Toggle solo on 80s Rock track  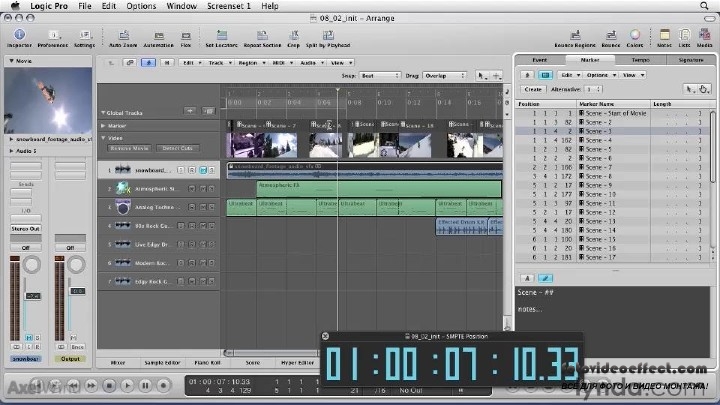point(212,226)
